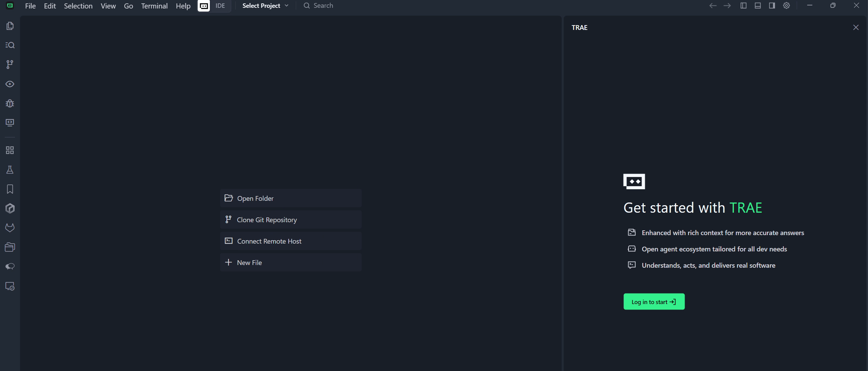This screenshot has height=371, width=868.
Task: Toggle the primary side bar layout icon
Action: point(743,5)
